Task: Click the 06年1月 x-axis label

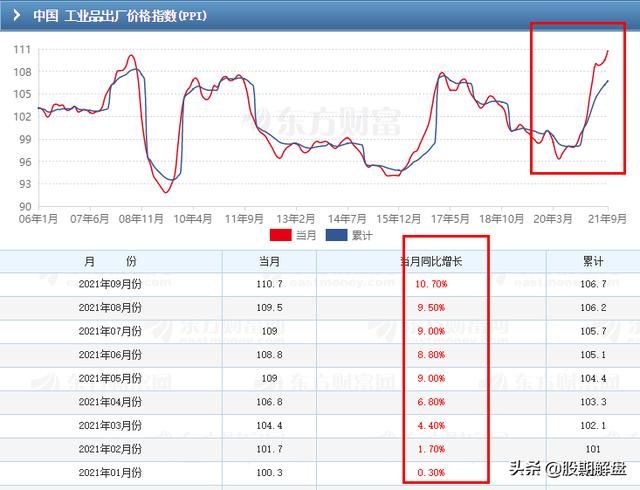Action: [x=36, y=217]
